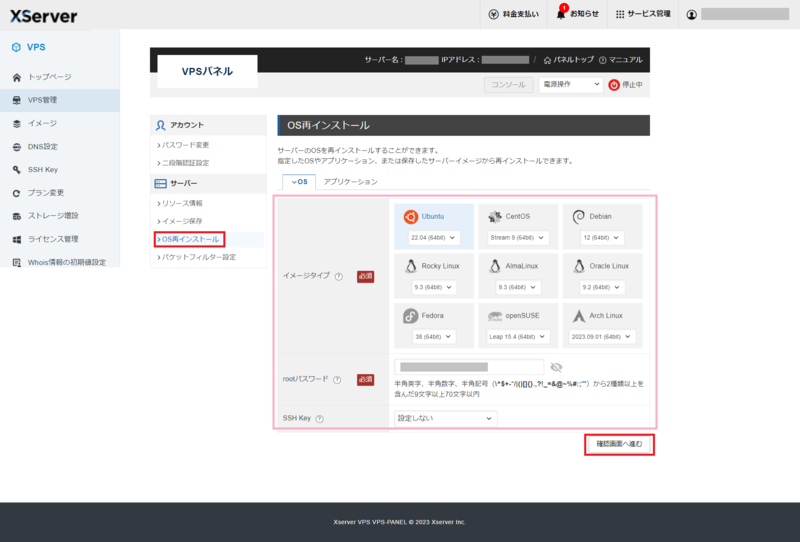800x542 pixels.
Task: Click the VPS cube icon in sidebar
Action: click(16, 47)
